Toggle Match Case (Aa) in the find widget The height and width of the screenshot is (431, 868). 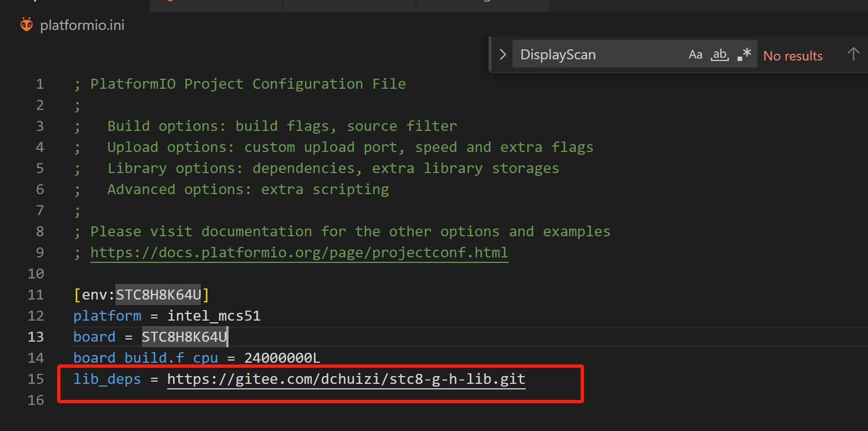(695, 54)
